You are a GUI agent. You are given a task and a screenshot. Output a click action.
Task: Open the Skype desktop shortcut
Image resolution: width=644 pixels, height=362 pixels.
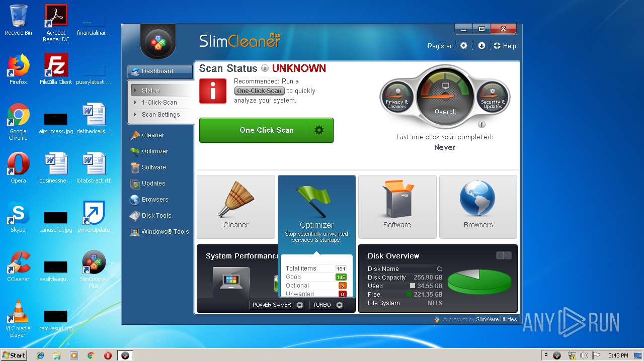[x=18, y=217]
